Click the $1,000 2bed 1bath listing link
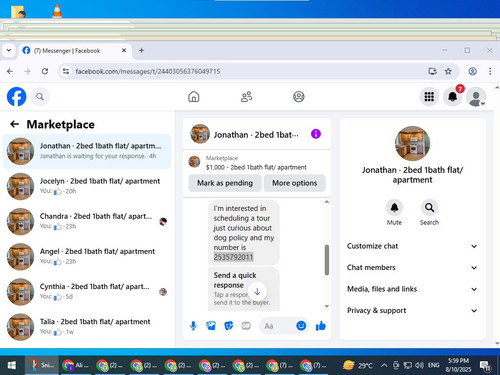The width and height of the screenshot is (500, 375). click(x=256, y=167)
